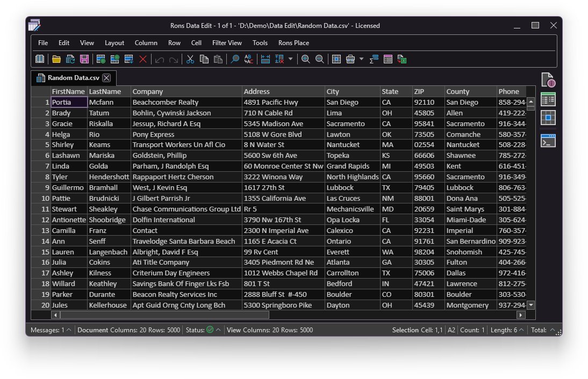Open Find and Replace AB/AC icon
Viewport: 588px width, 379px height.
click(249, 59)
